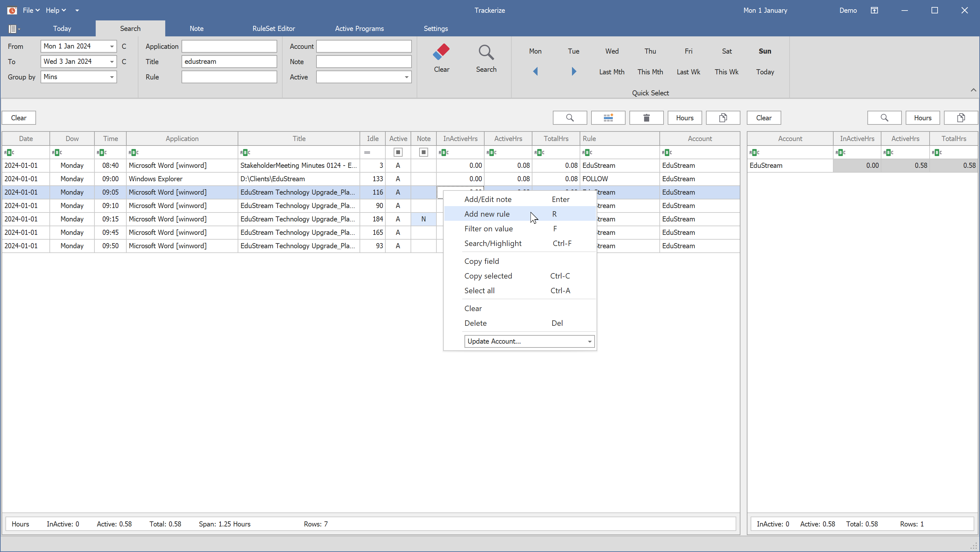
Task: Go to previous period with left arrow
Action: coord(535,71)
